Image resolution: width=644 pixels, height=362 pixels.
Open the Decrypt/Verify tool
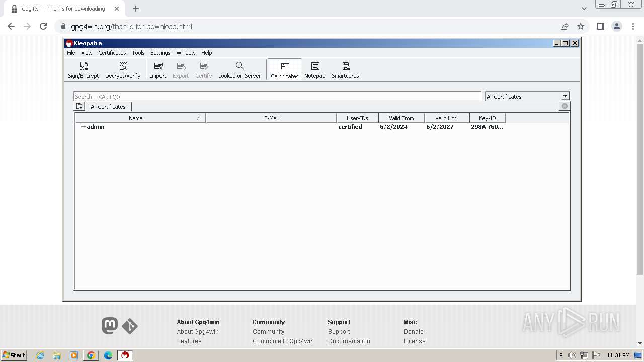123,70
